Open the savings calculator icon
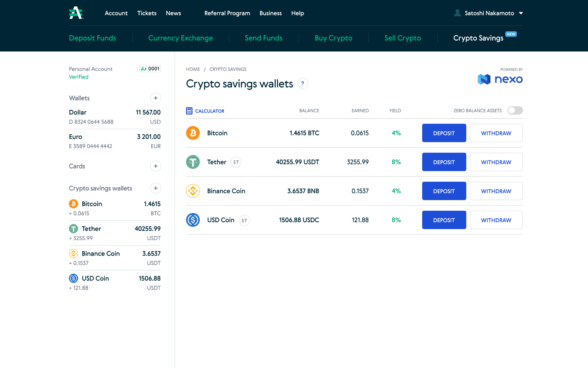588x368 pixels. pos(189,111)
